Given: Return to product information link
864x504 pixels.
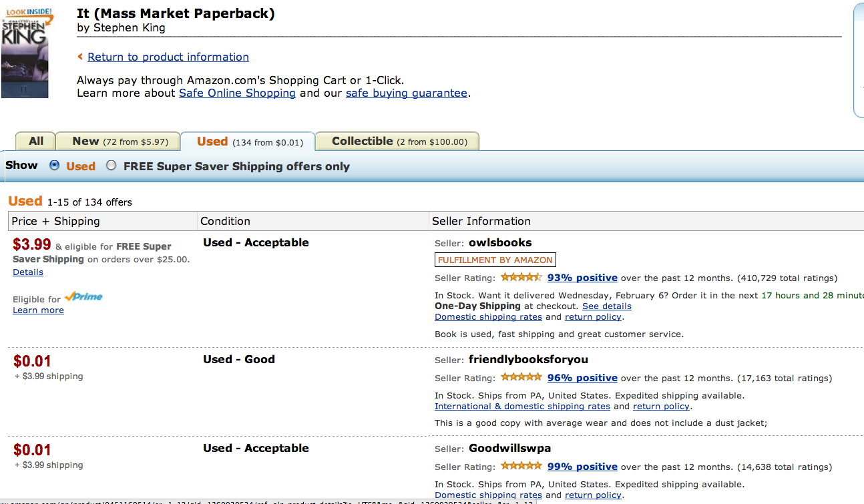Looking at the screenshot, I should pos(168,57).
